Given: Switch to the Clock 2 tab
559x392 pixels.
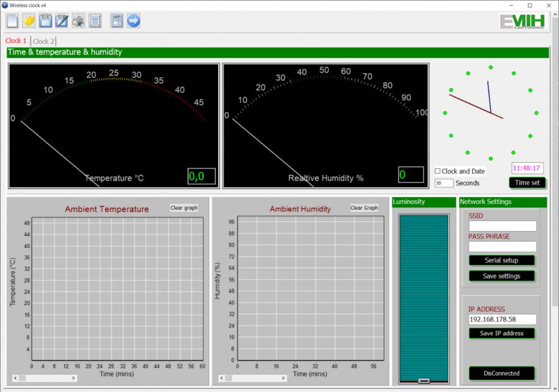Looking at the screenshot, I should point(43,41).
